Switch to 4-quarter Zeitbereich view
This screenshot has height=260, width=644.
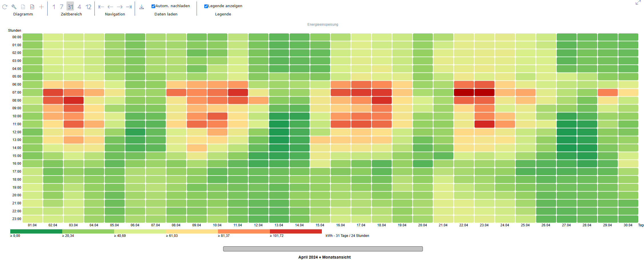[x=79, y=7]
